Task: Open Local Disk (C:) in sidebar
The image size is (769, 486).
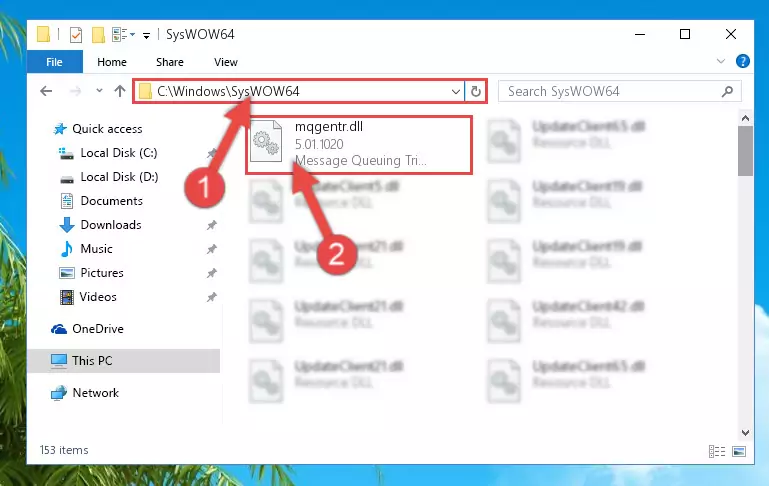Action: (x=119, y=153)
